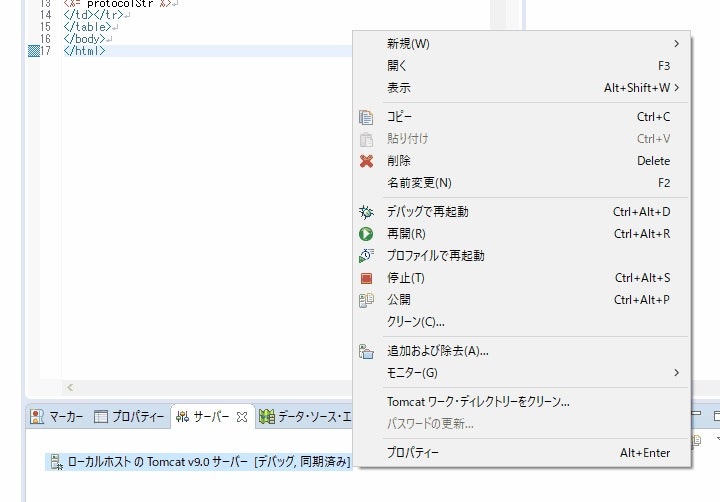Close the サーバー tab with its X

tap(242, 417)
